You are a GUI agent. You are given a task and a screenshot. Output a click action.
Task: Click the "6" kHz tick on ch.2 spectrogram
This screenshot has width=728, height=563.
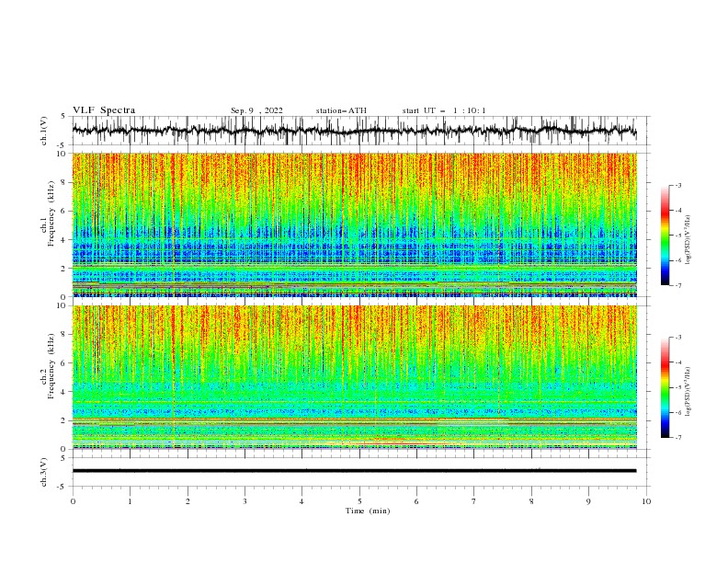tap(64, 363)
